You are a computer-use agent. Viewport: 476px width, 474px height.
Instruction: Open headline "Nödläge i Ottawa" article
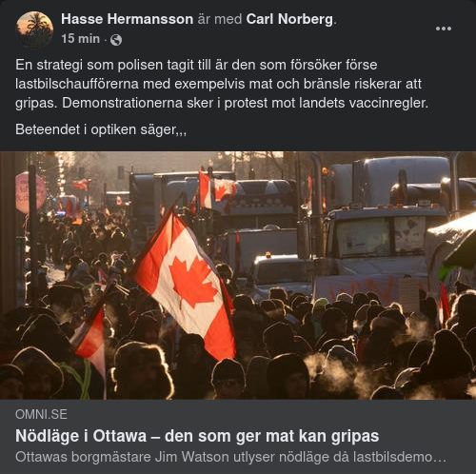[197, 436]
